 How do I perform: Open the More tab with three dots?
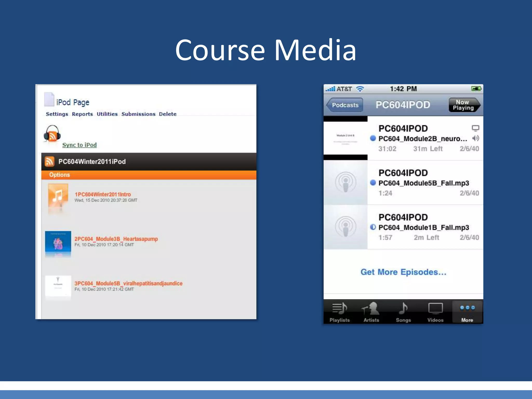tap(467, 312)
